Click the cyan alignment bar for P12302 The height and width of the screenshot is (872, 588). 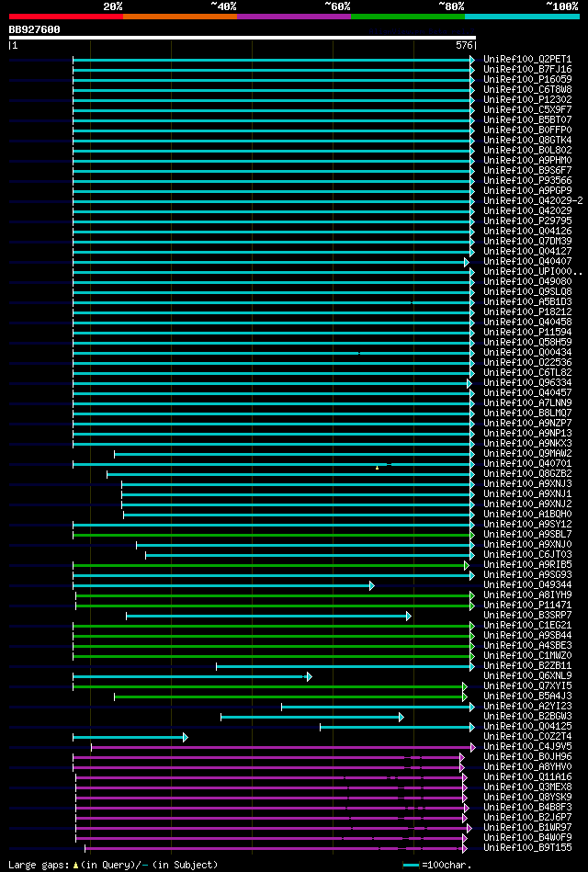pos(273,100)
